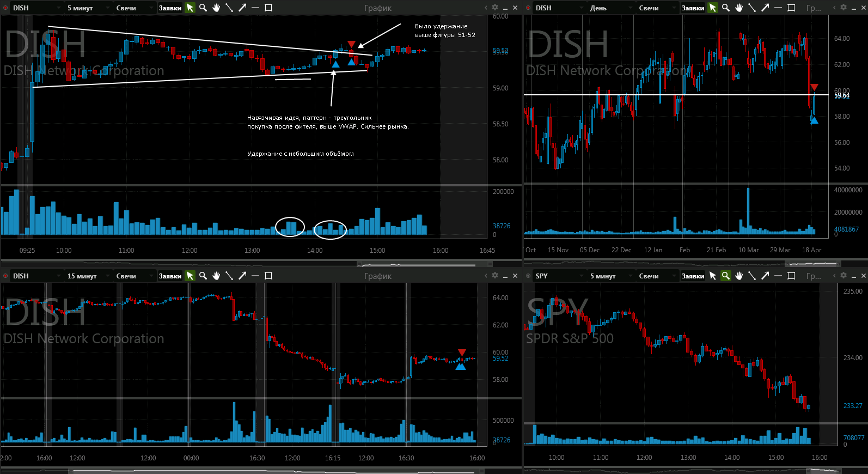Toggle Заявки orders in DISH 5-minute chart

pyautogui.click(x=170, y=8)
